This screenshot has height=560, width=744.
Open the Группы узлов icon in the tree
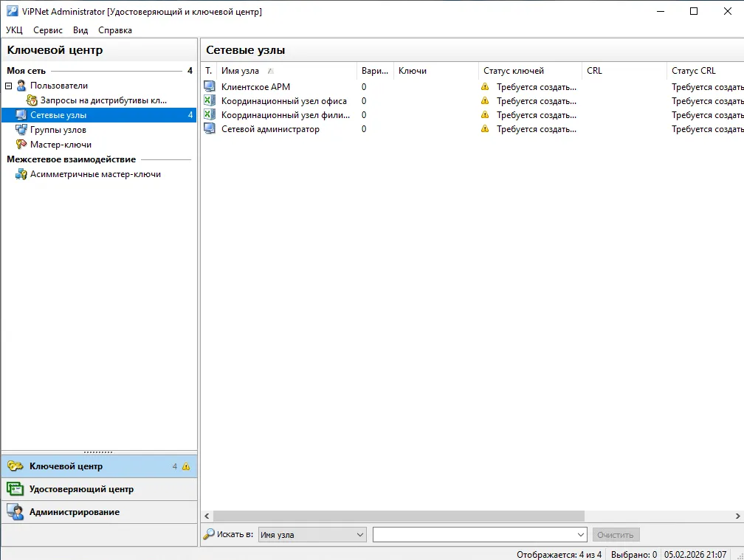21,129
